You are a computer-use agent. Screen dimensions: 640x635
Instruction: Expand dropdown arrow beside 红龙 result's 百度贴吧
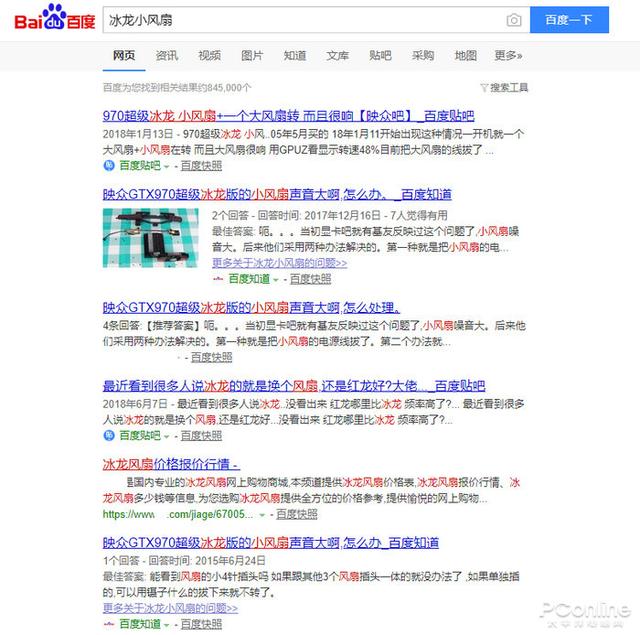point(167,436)
